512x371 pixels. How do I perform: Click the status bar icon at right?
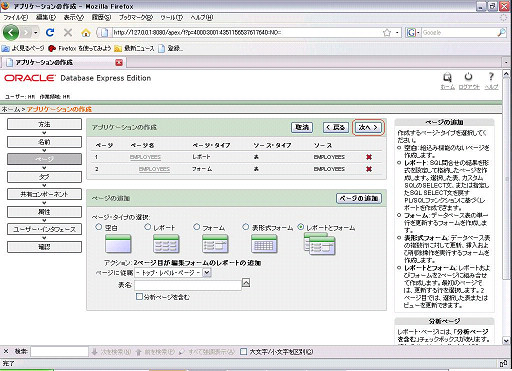(503, 364)
